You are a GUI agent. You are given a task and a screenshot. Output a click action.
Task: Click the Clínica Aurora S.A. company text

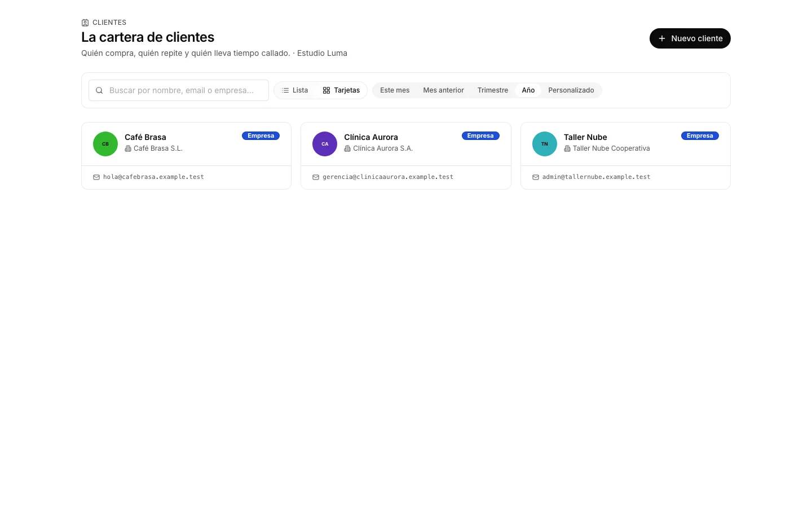(x=383, y=148)
